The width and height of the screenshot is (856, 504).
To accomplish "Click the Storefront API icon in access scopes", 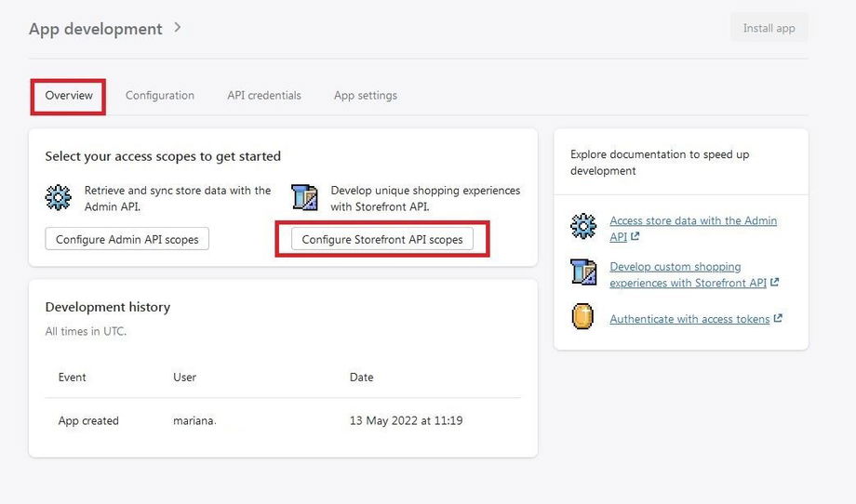I will click(304, 197).
